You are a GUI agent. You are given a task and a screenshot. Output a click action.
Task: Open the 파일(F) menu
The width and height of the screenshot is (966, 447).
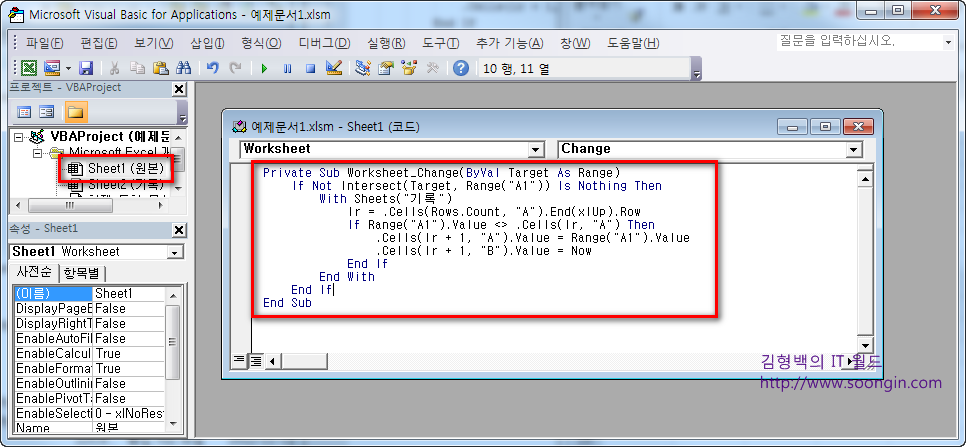44,43
